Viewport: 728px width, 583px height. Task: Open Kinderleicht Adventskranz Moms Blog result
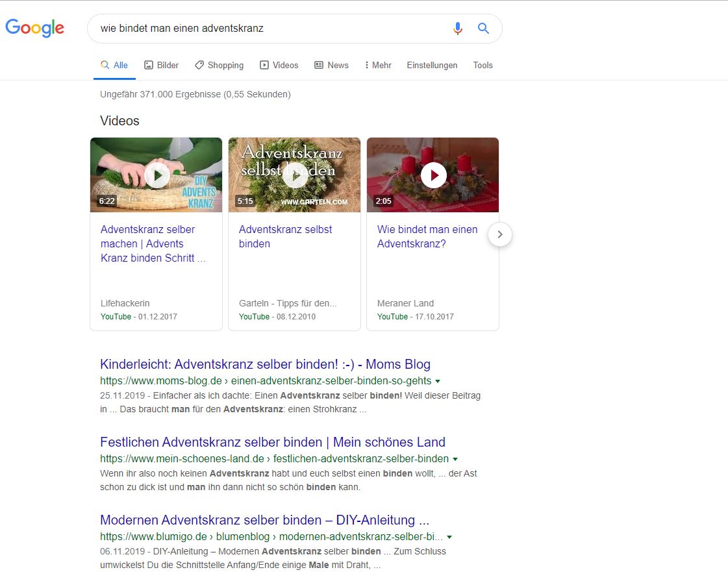tap(265, 364)
